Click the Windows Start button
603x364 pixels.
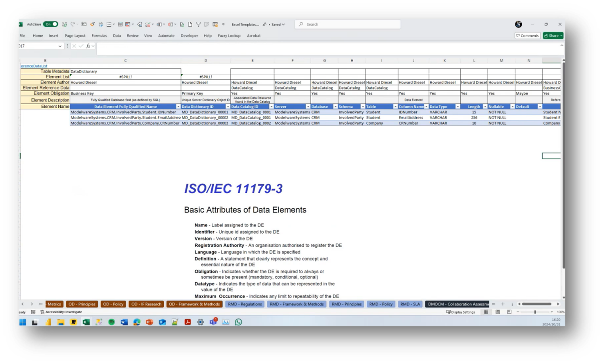(x=23, y=322)
